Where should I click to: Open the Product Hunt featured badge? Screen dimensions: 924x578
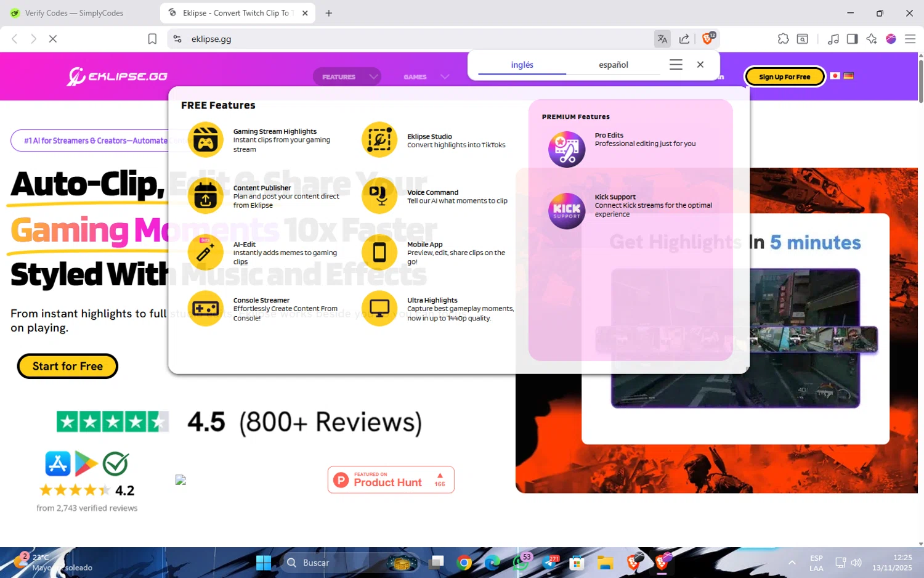pyautogui.click(x=391, y=480)
